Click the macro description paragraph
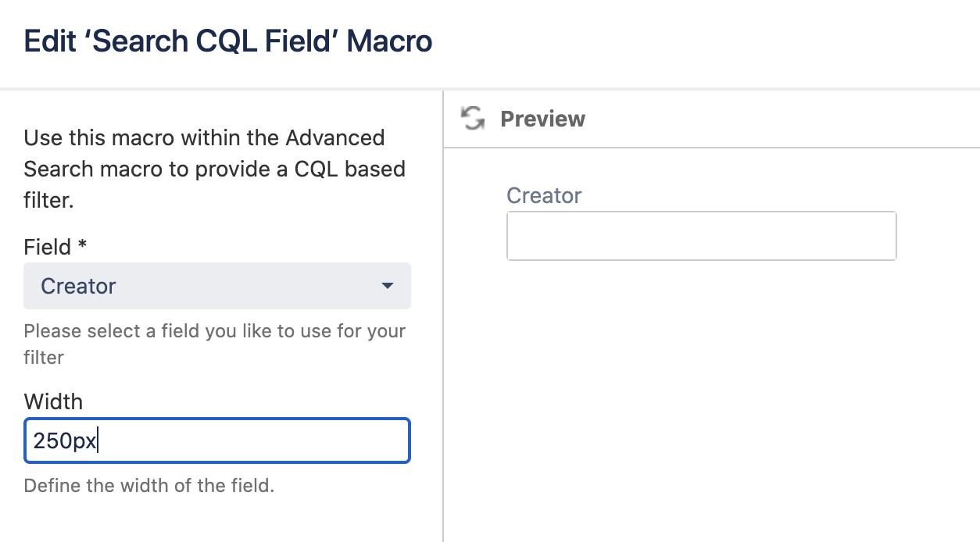Image resolution: width=980 pixels, height=542 pixels. [x=215, y=169]
